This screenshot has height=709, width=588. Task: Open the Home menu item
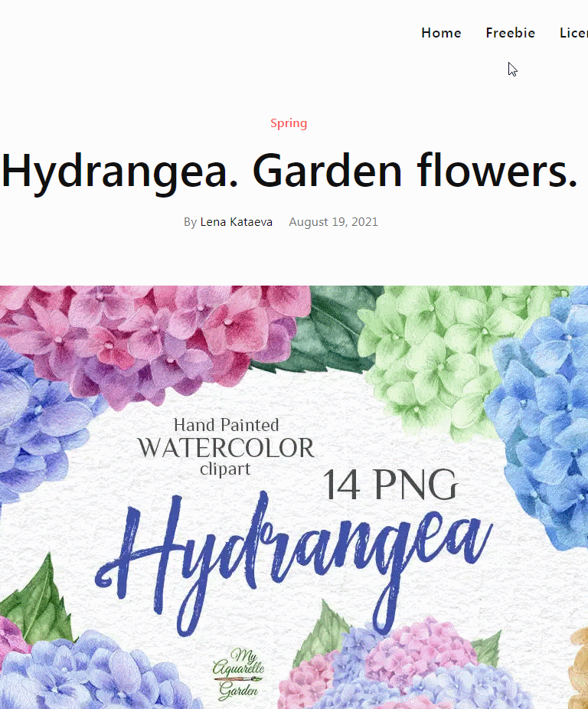coord(441,33)
